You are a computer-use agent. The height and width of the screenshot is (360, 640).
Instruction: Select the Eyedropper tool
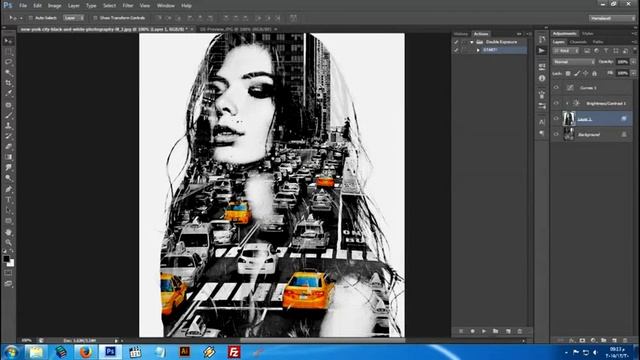[x=8, y=93]
